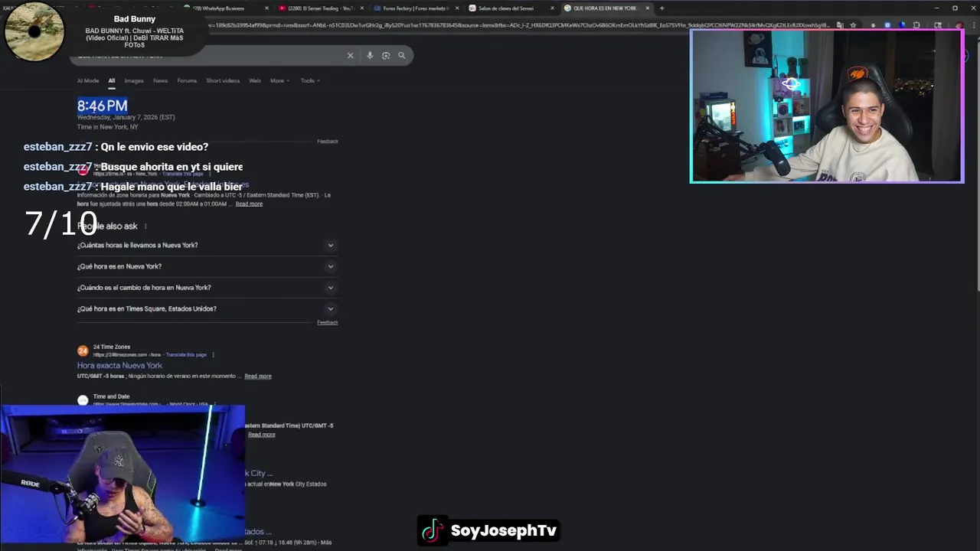Click the highlighted 8:46 PM time
Viewport: 980px width, 551px height.
coord(102,106)
